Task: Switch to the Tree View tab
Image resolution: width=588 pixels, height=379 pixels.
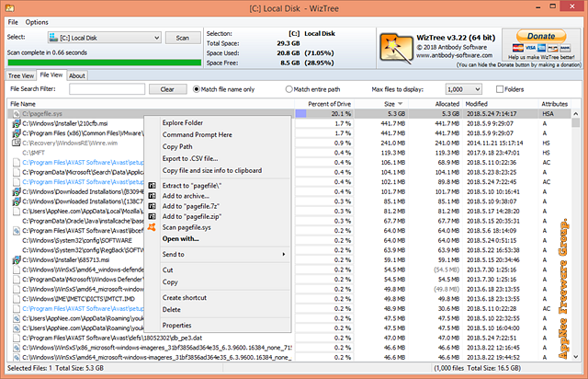Action: coord(21,75)
